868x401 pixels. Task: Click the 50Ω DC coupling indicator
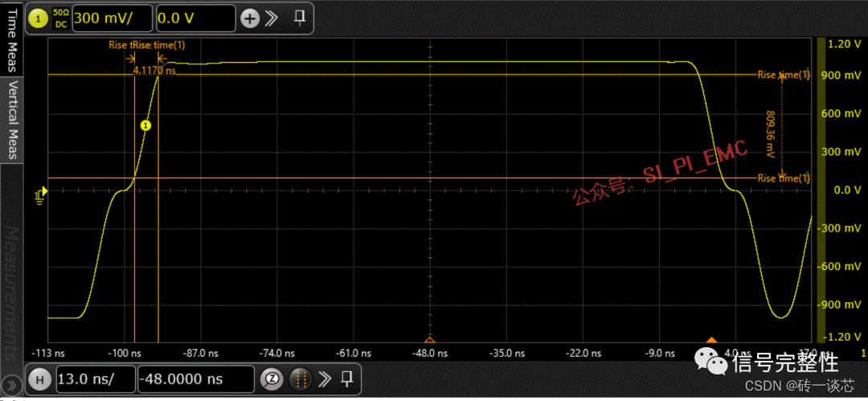59,18
